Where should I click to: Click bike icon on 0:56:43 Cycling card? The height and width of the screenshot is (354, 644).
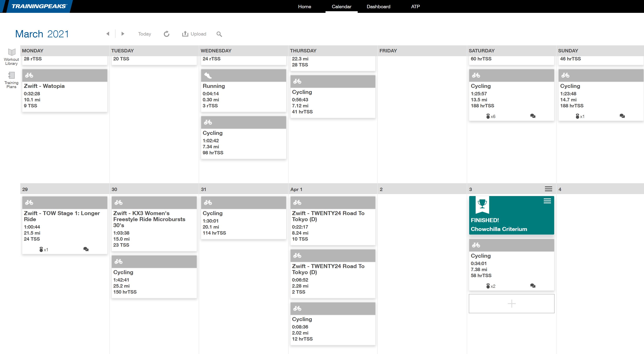point(297,81)
